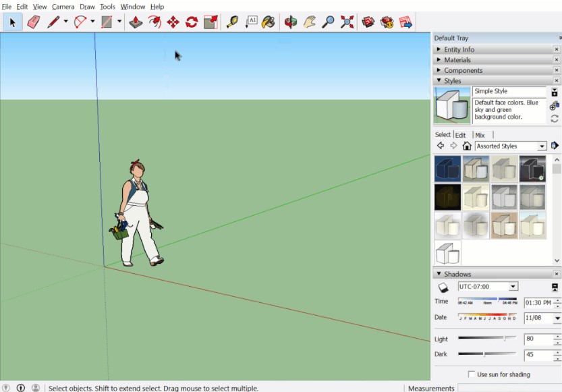This screenshot has width=562, height=392.
Task: Select the Paint Bucket tool
Action: click(x=267, y=21)
